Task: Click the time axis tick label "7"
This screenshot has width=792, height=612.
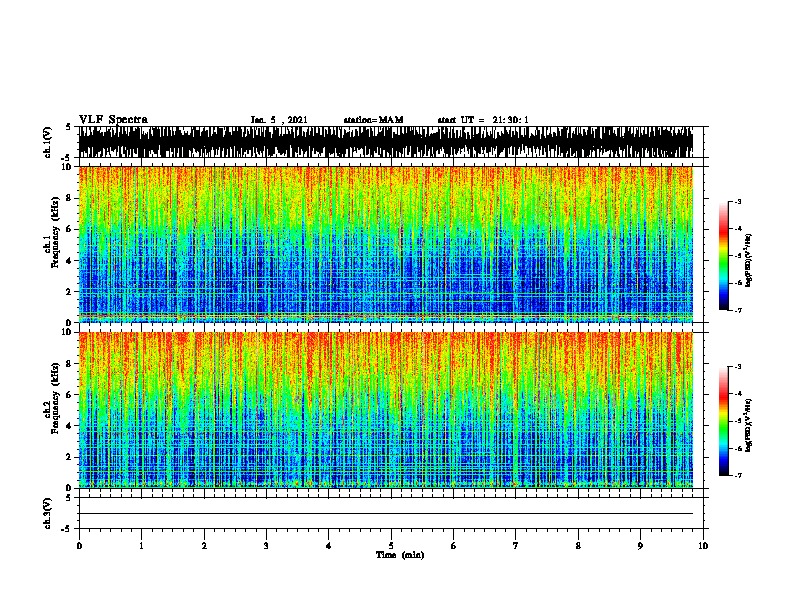Action: 516,546
